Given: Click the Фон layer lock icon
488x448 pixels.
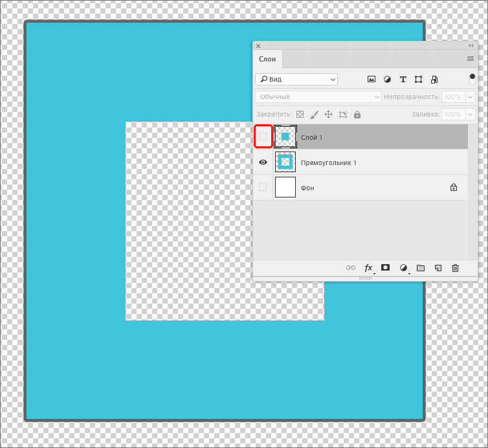Looking at the screenshot, I should tap(454, 187).
